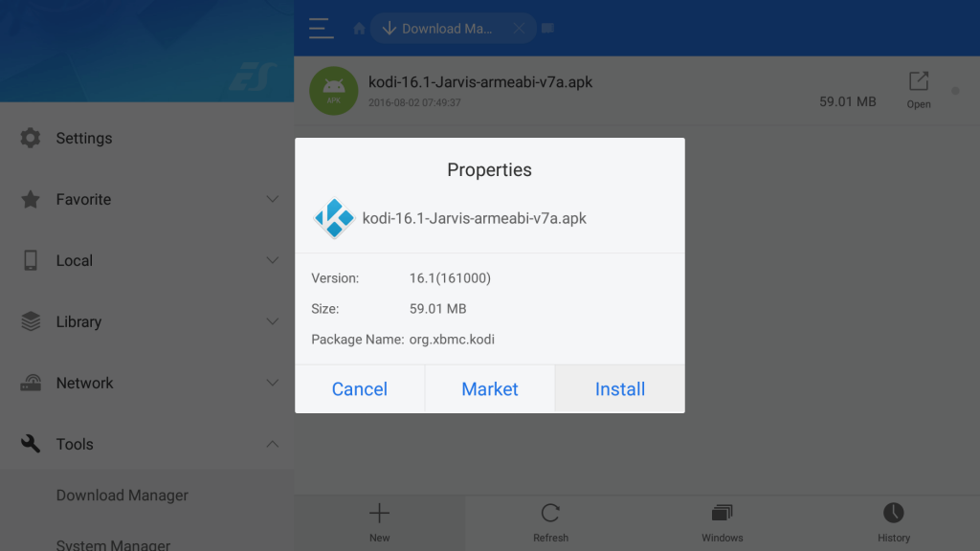The image size is (980, 551).
Task: Click the Tools wrench icon
Action: pos(30,444)
